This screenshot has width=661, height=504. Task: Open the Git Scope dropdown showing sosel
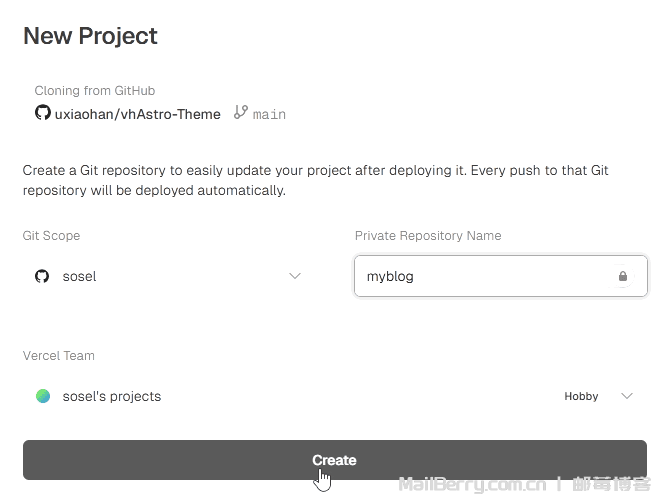click(x=169, y=276)
